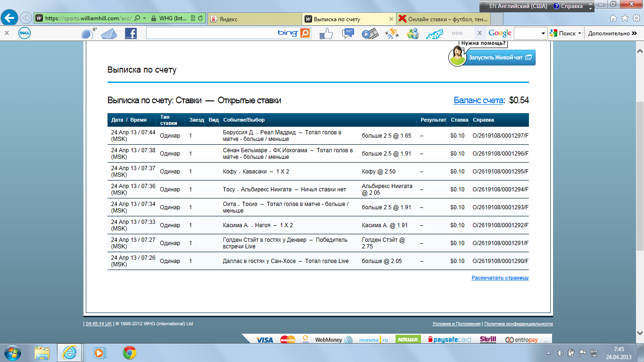Switch to the Онлайн ставки tab
This screenshot has height=362, width=644.
[443, 19]
